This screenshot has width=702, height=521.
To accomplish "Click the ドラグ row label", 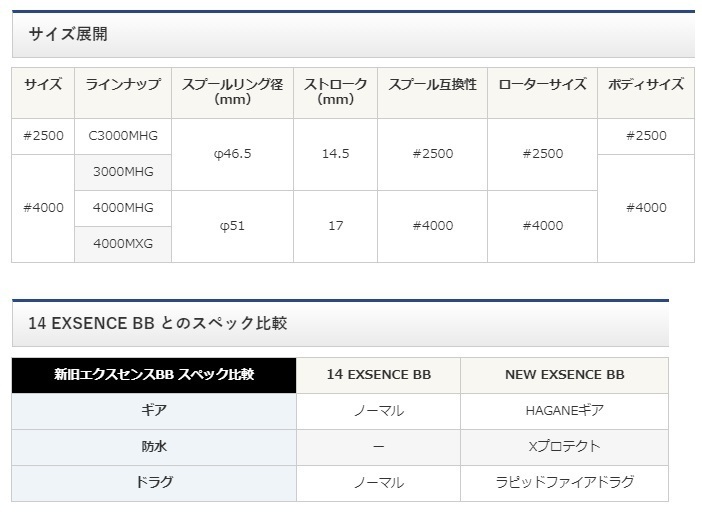I will click(x=154, y=482).
